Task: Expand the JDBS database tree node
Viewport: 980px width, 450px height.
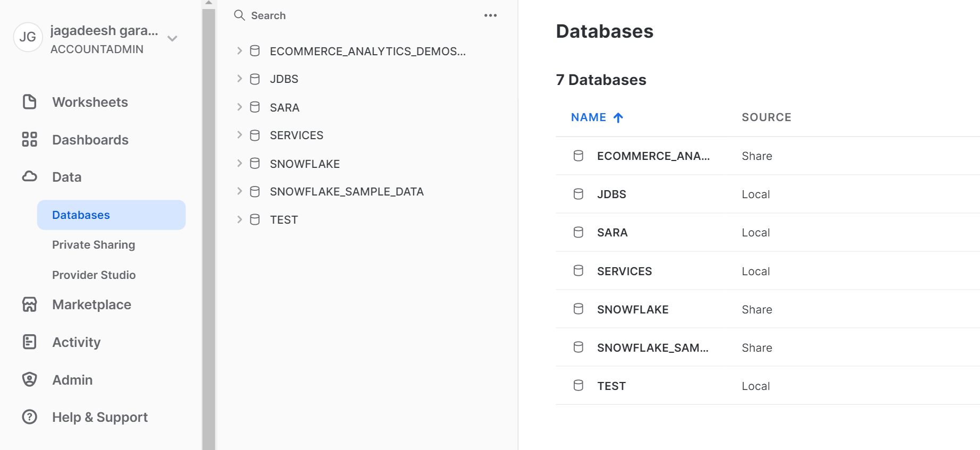Action: coord(239,79)
